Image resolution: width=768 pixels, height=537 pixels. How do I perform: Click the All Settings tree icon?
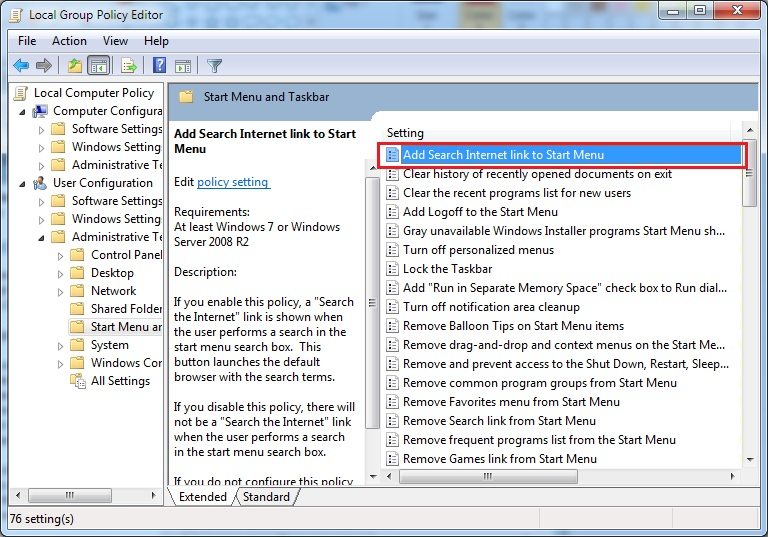[78, 381]
